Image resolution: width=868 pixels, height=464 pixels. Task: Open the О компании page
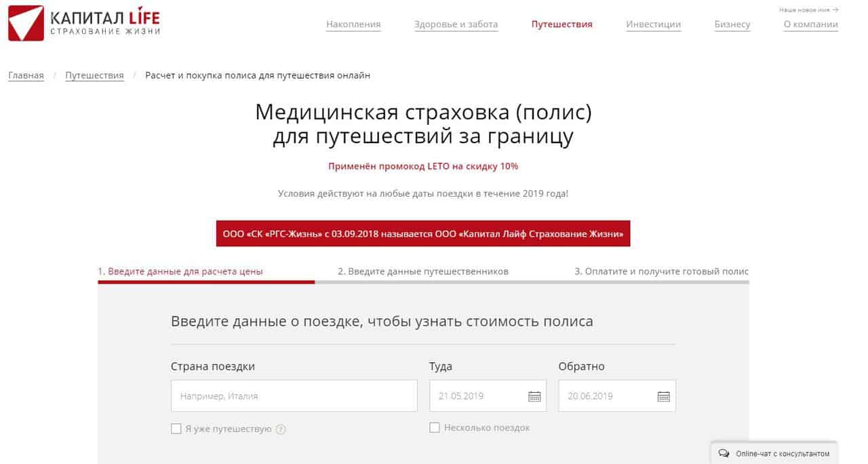pos(810,24)
